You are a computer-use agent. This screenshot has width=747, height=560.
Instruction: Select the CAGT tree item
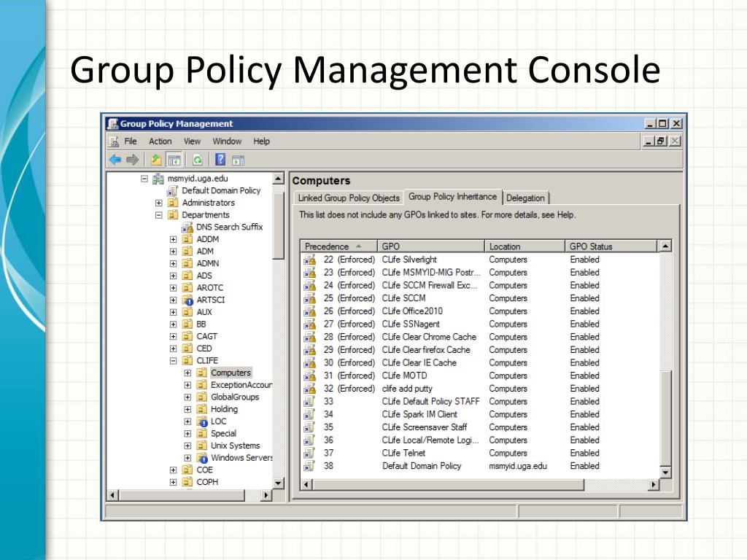[206, 337]
